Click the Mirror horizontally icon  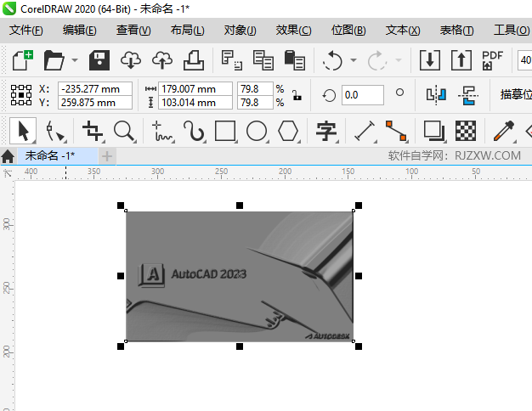point(436,94)
